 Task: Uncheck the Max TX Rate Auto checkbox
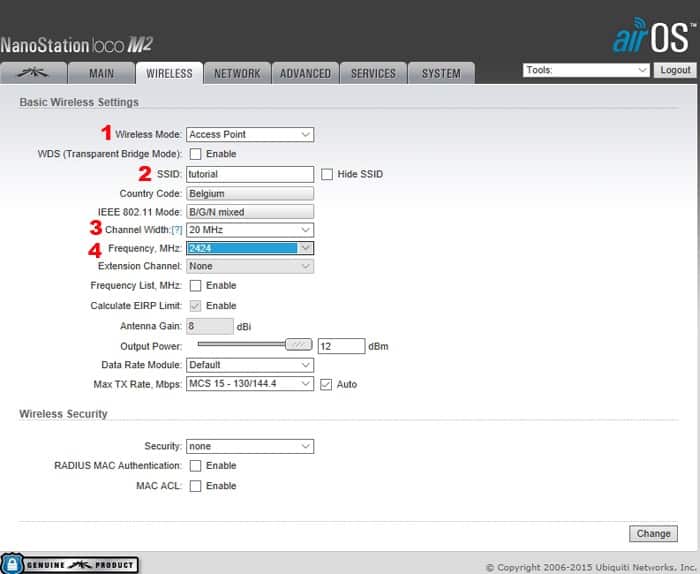[x=326, y=384]
